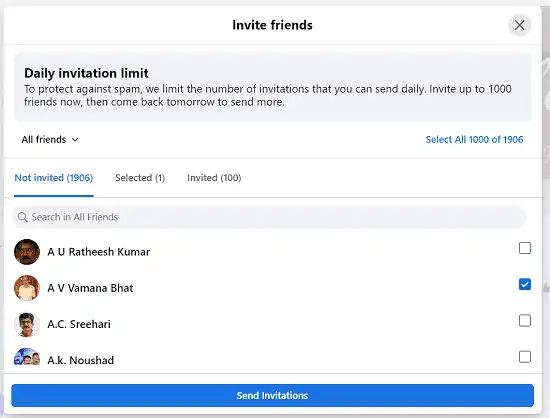Click the Send Invitations button
The width and height of the screenshot is (550, 418).
273,396
